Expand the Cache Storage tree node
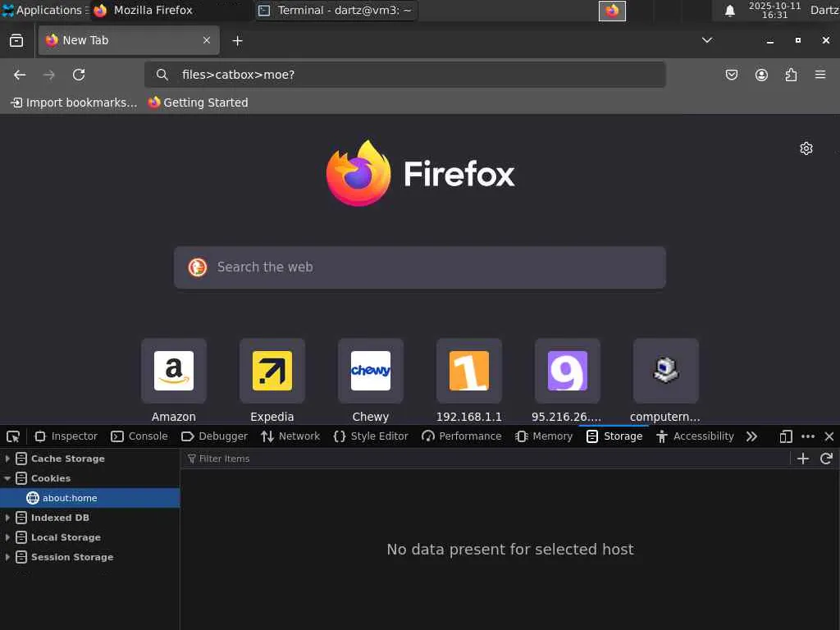This screenshot has height=630, width=840. (7, 459)
